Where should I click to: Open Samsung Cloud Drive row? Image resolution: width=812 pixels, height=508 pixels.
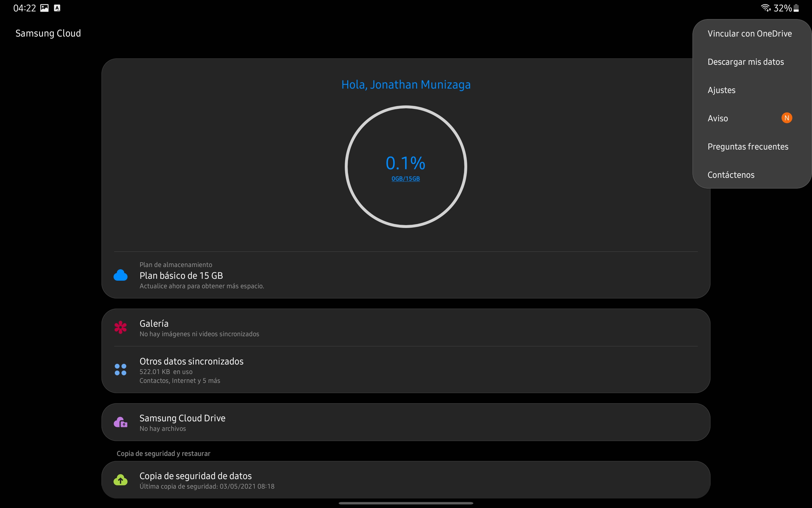click(406, 422)
